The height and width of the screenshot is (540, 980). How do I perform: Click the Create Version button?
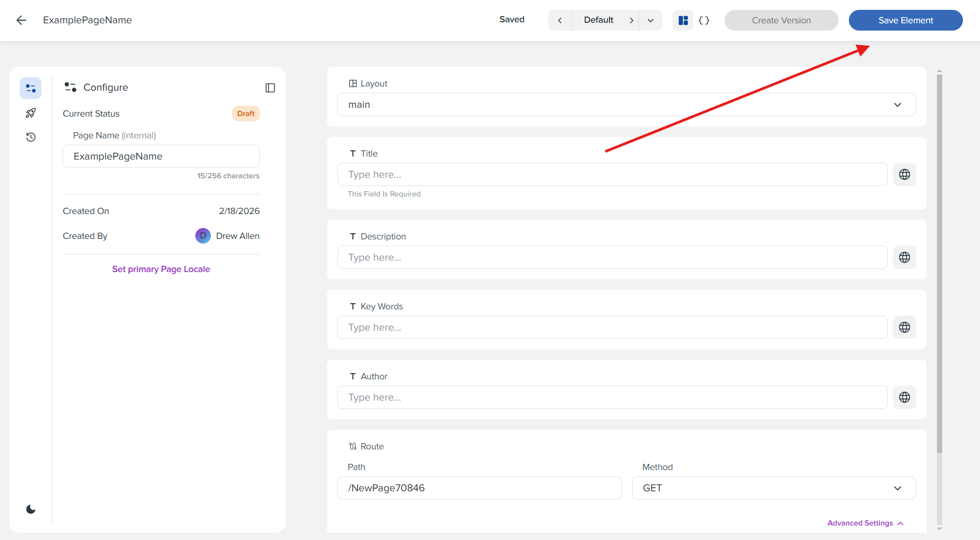point(781,20)
